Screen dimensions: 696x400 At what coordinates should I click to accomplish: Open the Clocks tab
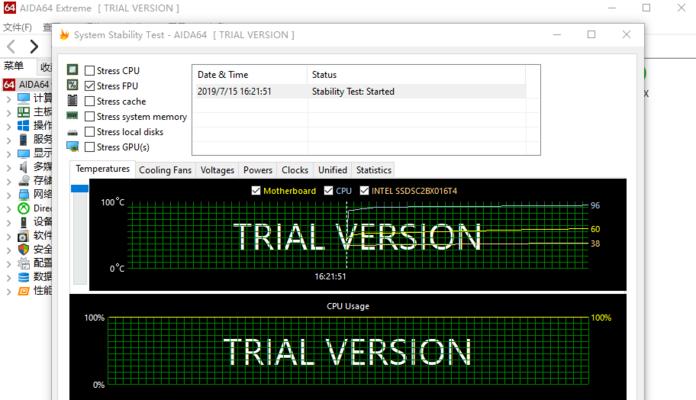(x=295, y=170)
